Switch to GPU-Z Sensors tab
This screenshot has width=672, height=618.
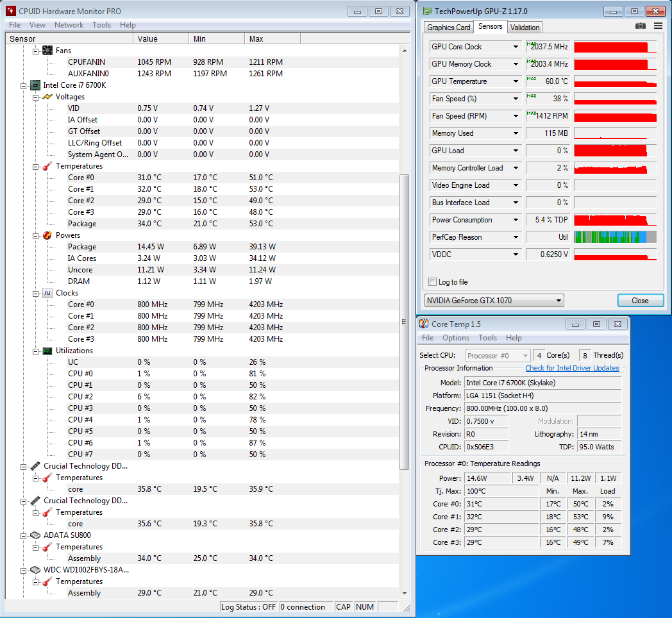(x=491, y=26)
